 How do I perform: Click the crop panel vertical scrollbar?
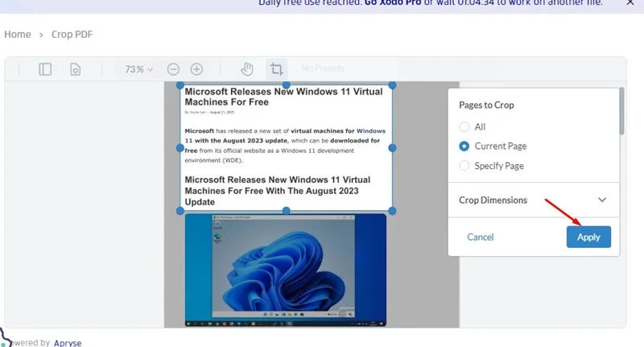click(621, 111)
